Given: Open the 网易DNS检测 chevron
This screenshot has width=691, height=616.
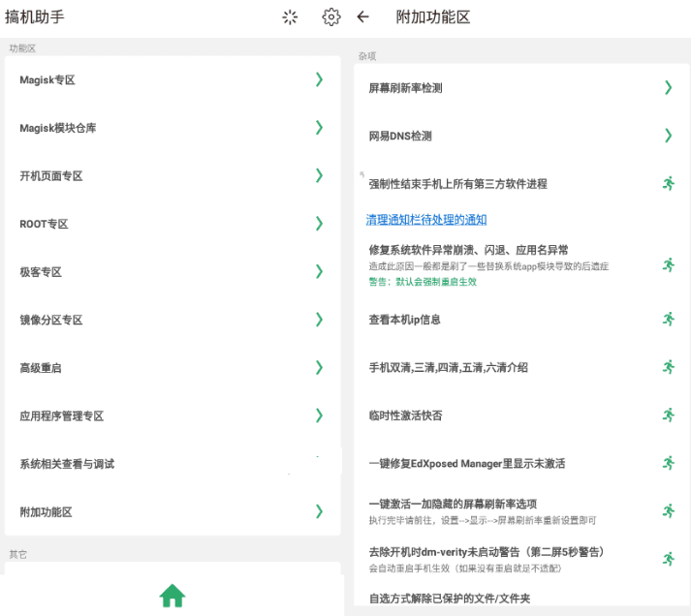Looking at the screenshot, I should point(668,136).
